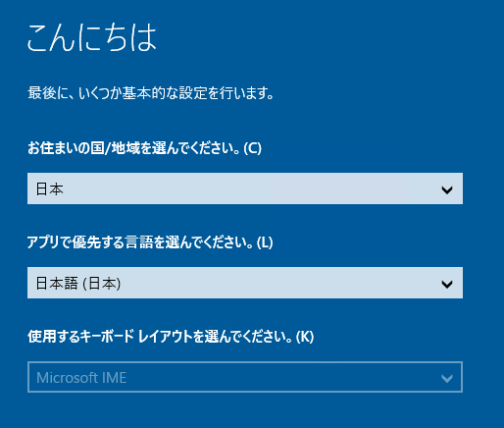
Task: Click the chevron arrow of the 日本語 (日本) dropdown
Action: click(447, 284)
